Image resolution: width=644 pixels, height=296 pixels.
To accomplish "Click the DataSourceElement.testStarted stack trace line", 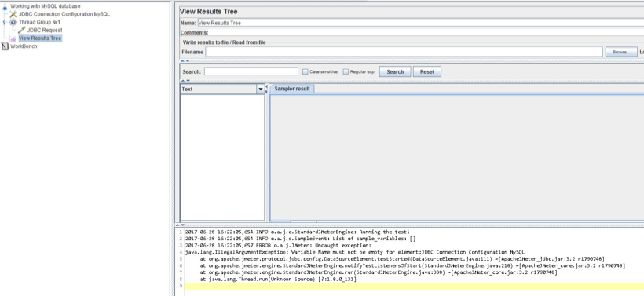I will pyautogui.click(x=402, y=258).
